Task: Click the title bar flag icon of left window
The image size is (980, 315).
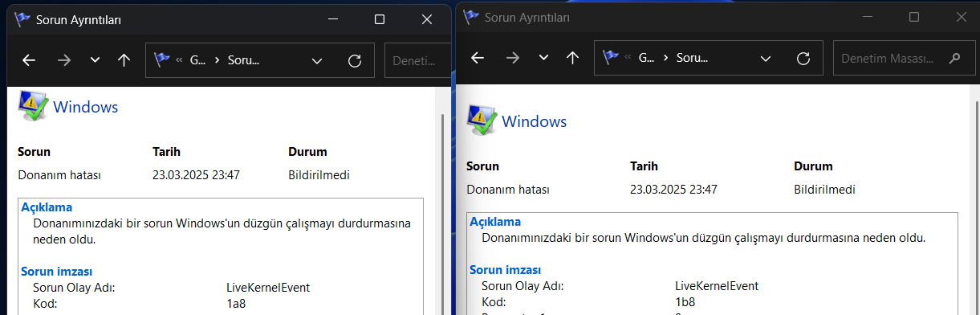Action: click(x=22, y=19)
